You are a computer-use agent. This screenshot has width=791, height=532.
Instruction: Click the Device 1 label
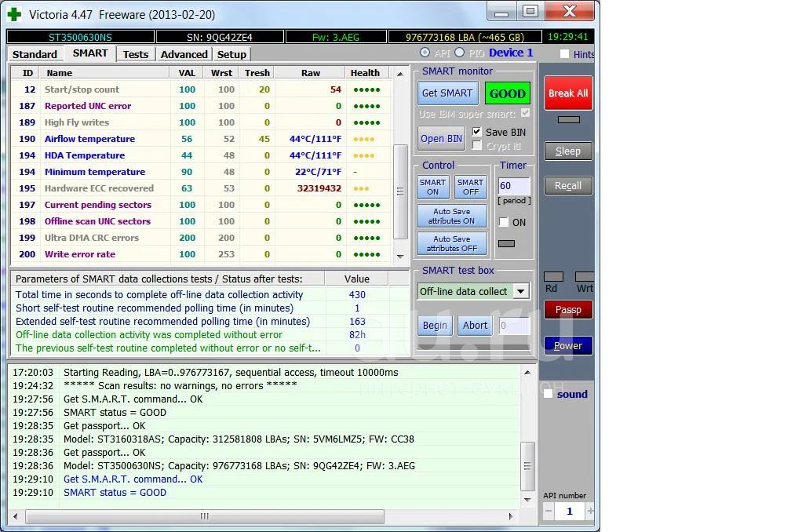(511, 53)
